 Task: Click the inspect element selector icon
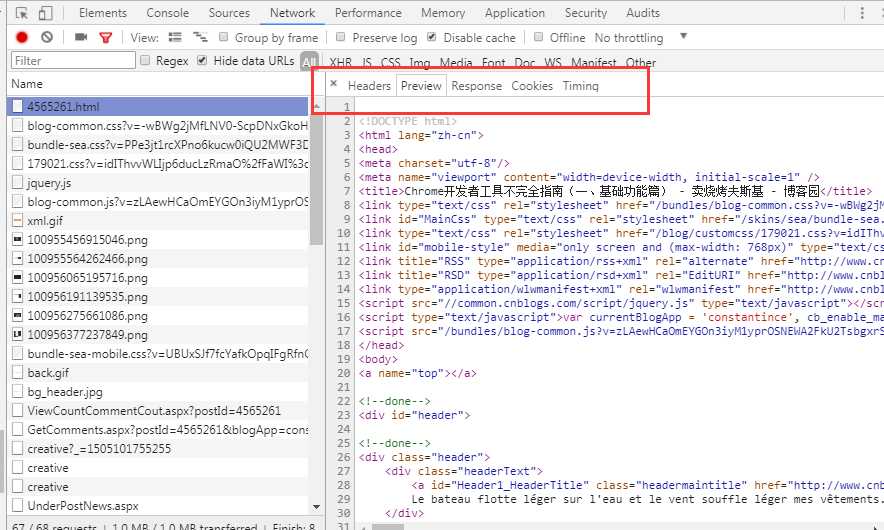(x=22, y=13)
